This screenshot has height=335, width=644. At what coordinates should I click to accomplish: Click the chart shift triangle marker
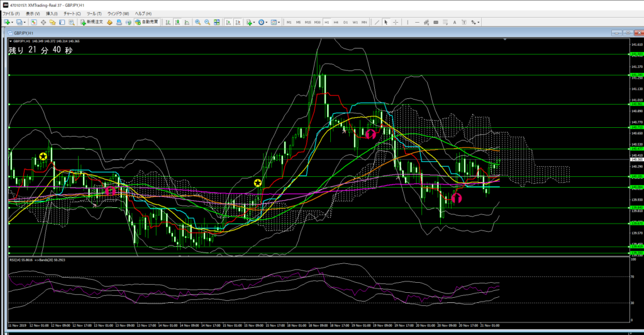pyautogui.click(x=505, y=40)
